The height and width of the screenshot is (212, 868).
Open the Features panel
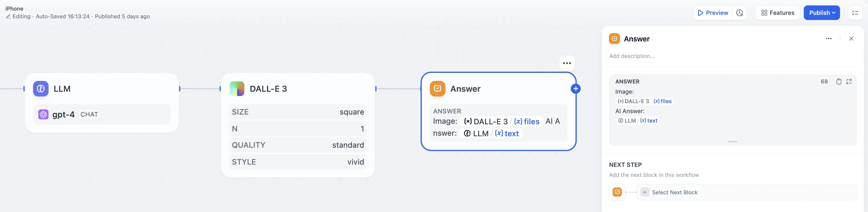(777, 13)
